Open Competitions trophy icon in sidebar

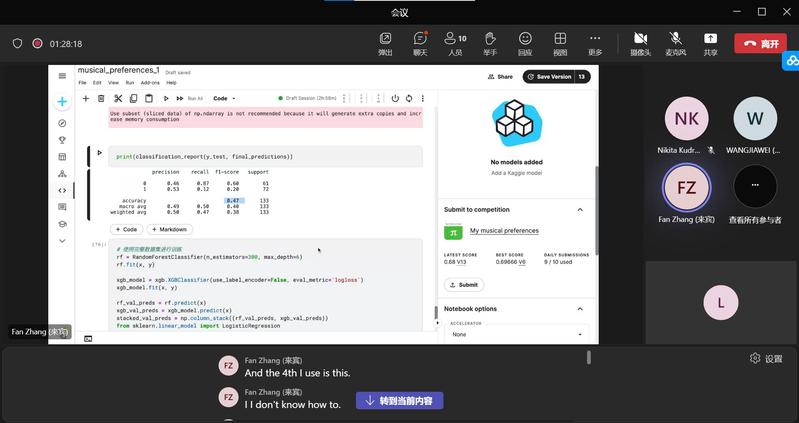pos(62,140)
